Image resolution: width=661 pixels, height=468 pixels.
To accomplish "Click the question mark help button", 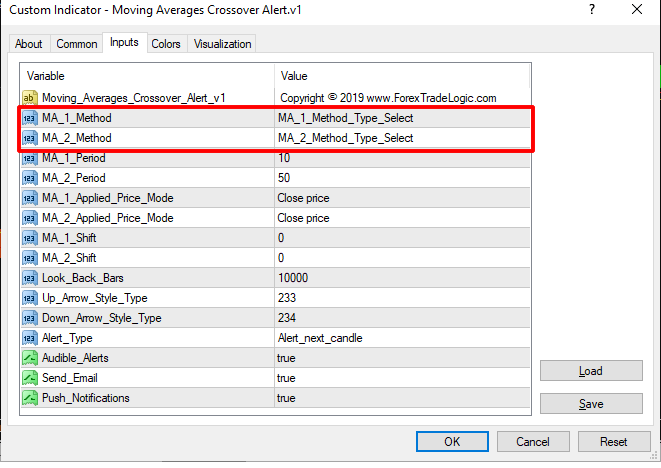I will pyautogui.click(x=590, y=10).
